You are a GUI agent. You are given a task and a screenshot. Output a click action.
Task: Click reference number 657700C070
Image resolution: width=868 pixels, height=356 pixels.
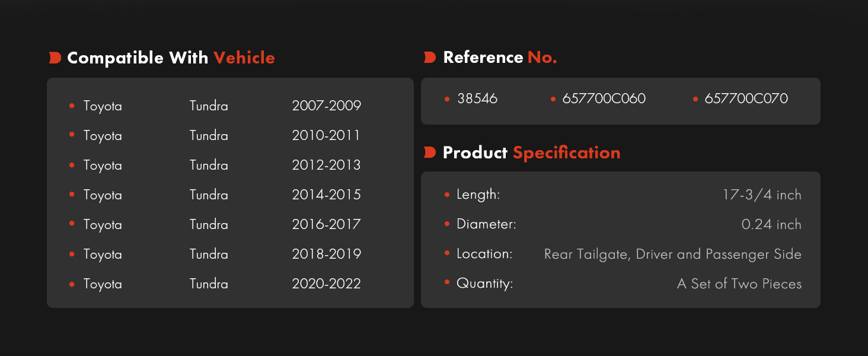coord(746,98)
